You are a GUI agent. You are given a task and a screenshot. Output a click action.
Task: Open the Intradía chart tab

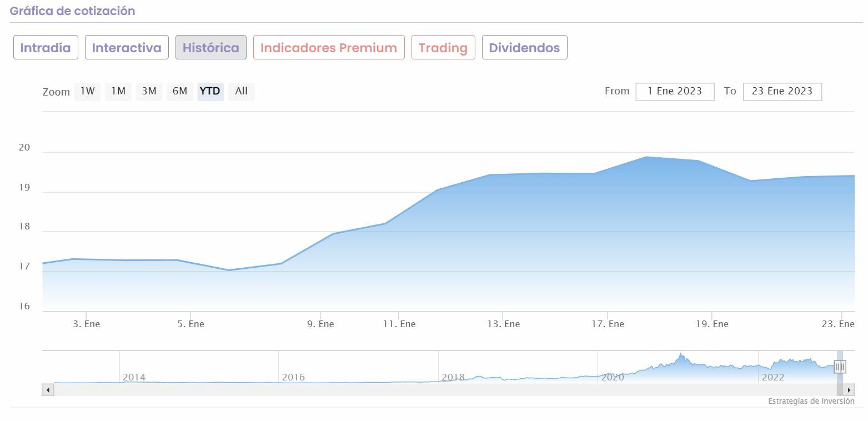pyautogui.click(x=46, y=48)
